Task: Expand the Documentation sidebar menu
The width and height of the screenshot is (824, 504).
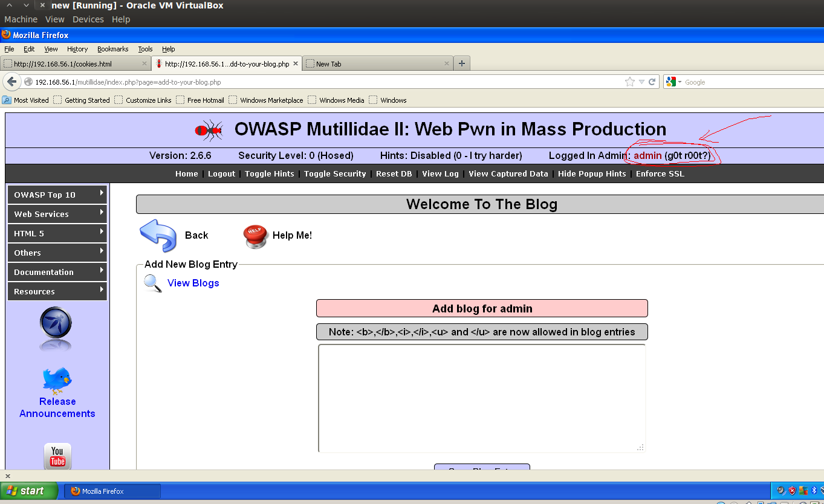Action: pos(57,272)
